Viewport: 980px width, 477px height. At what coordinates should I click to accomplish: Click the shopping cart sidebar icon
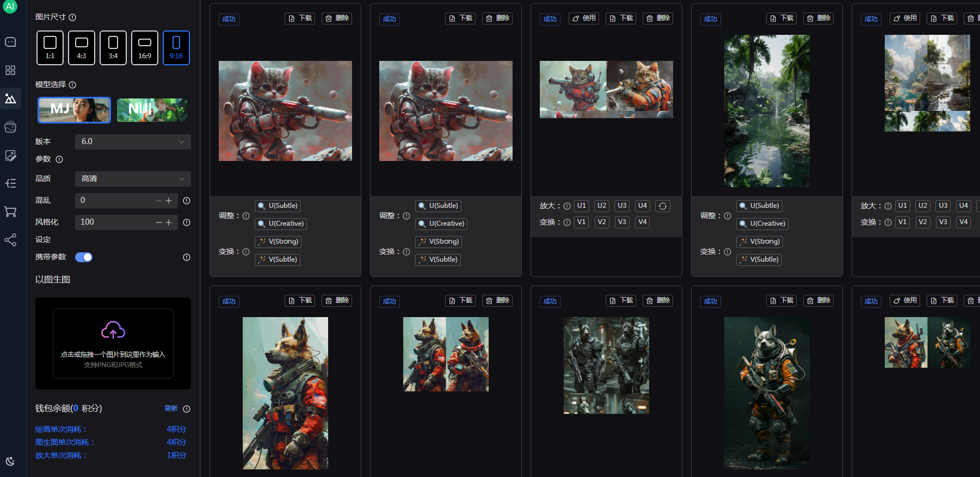click(x=10, y=212)
